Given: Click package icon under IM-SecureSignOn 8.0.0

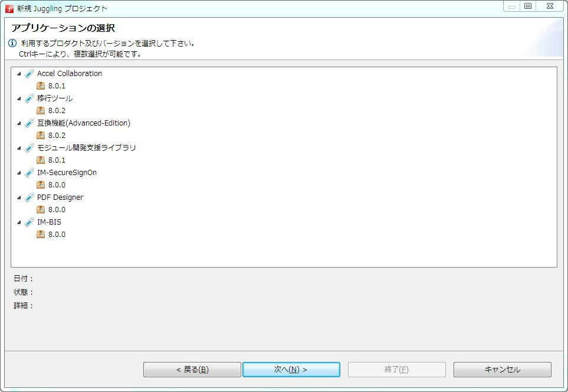Looking at the screenshot, I should pyautogui.click(x=41, y=185).
